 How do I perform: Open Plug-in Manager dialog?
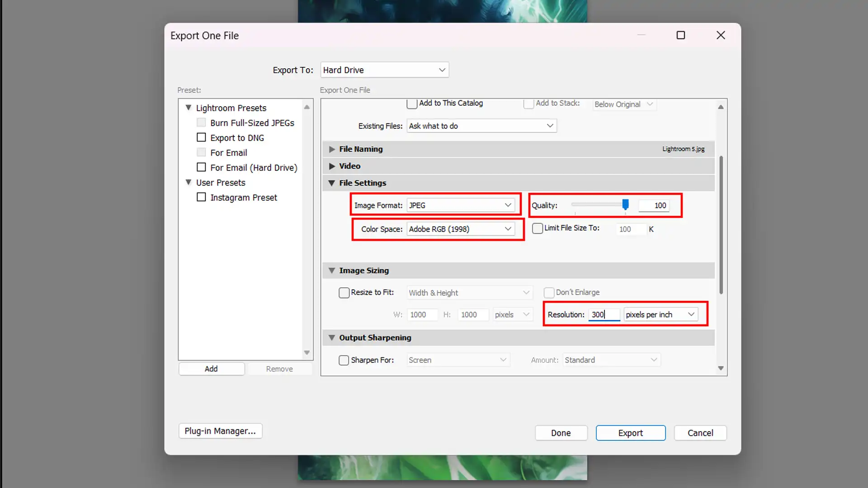click(x=220, y=431)
